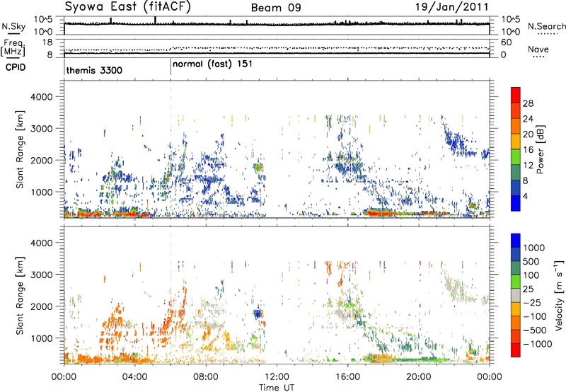Click the "Power [dB]" colorbar label
The height and width of the screenshot is (392, 566).
coord(540,149)
